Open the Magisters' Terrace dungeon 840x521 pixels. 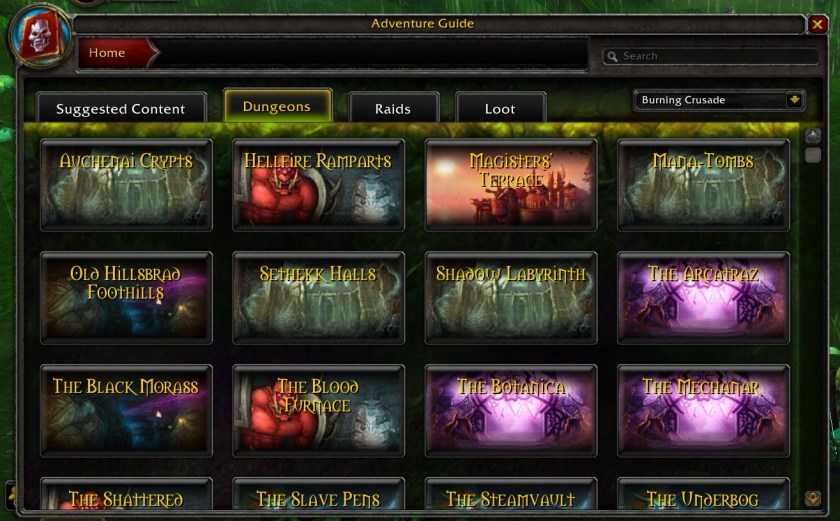click(511, 185)
